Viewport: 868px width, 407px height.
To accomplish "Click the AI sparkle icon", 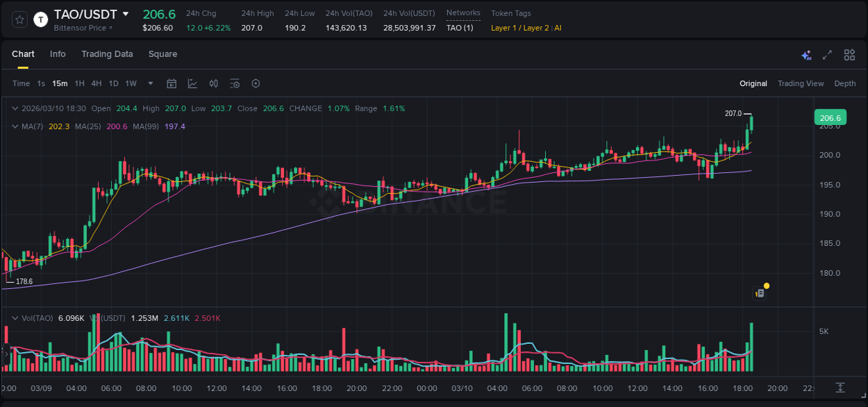I will pyautogui.click(x=806, y=54).
